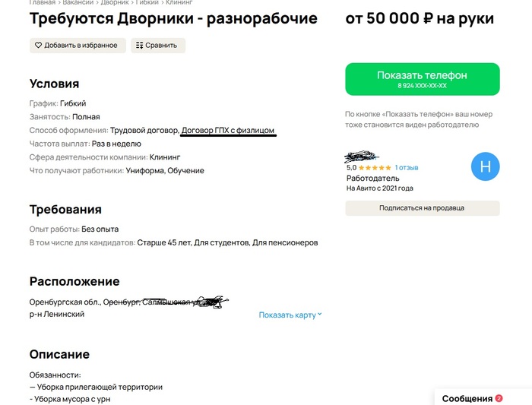This screenshot has height=405, width=532.
Task: Expand the map via Показать карту chevron
Action: pos(320,315)
